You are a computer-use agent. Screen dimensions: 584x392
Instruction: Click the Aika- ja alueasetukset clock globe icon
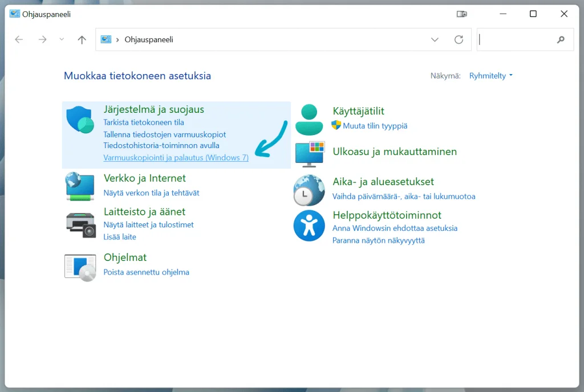tap(309, 190)
